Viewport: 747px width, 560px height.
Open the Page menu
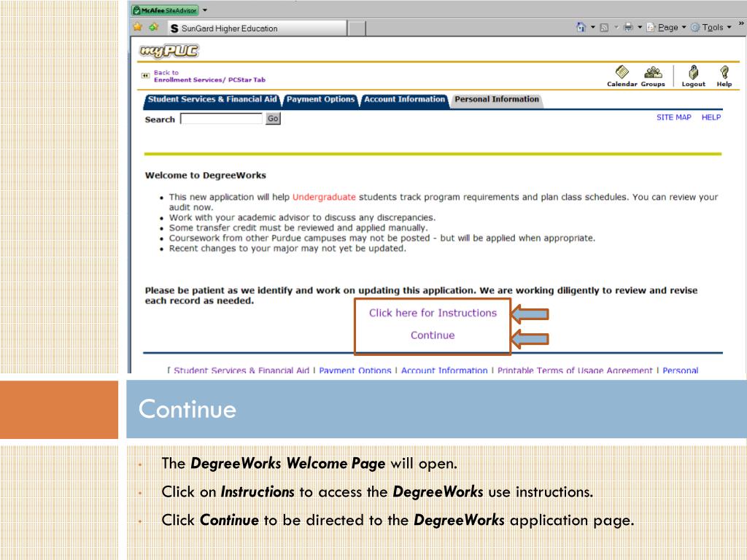click(x=666, y=28)
